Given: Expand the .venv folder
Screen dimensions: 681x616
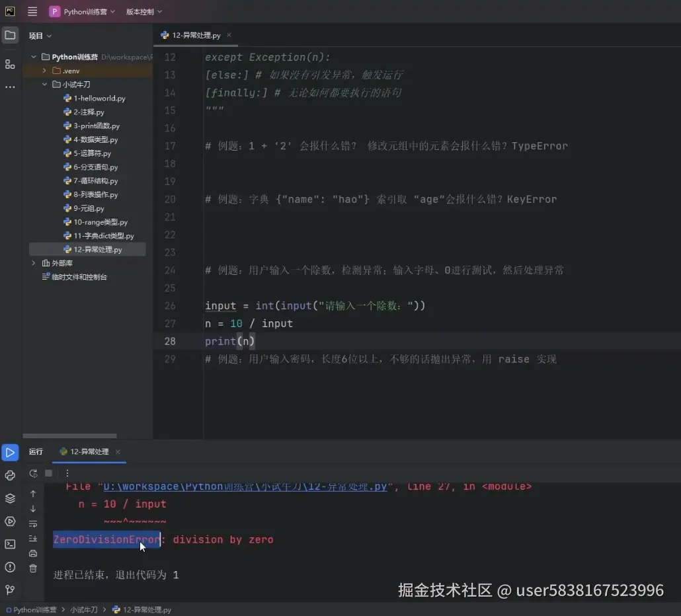Looking at the screenshot, I should click(44, 70).
